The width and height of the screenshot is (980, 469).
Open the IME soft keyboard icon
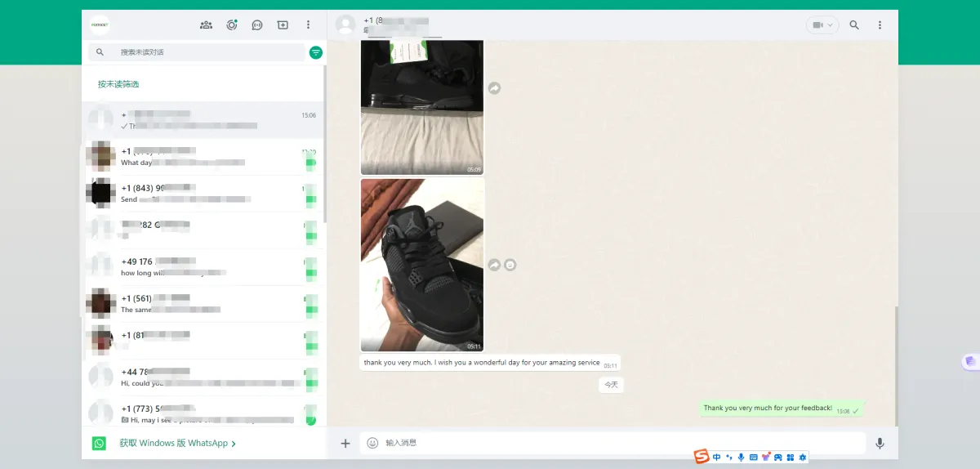[753, 457]
